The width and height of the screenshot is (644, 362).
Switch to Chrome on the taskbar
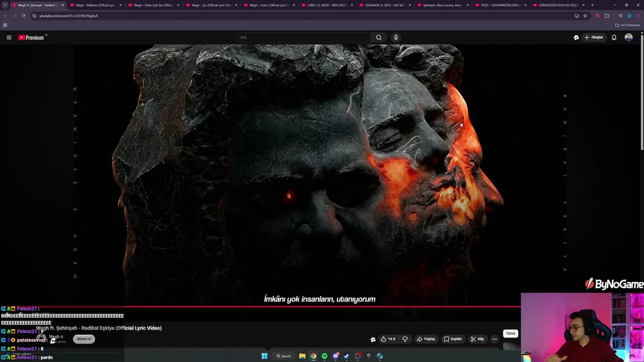pos(313,356)
